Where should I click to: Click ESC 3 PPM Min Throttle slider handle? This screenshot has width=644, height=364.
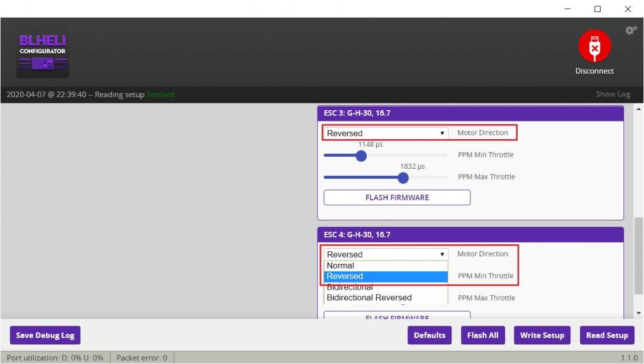[x=361, y=156]
